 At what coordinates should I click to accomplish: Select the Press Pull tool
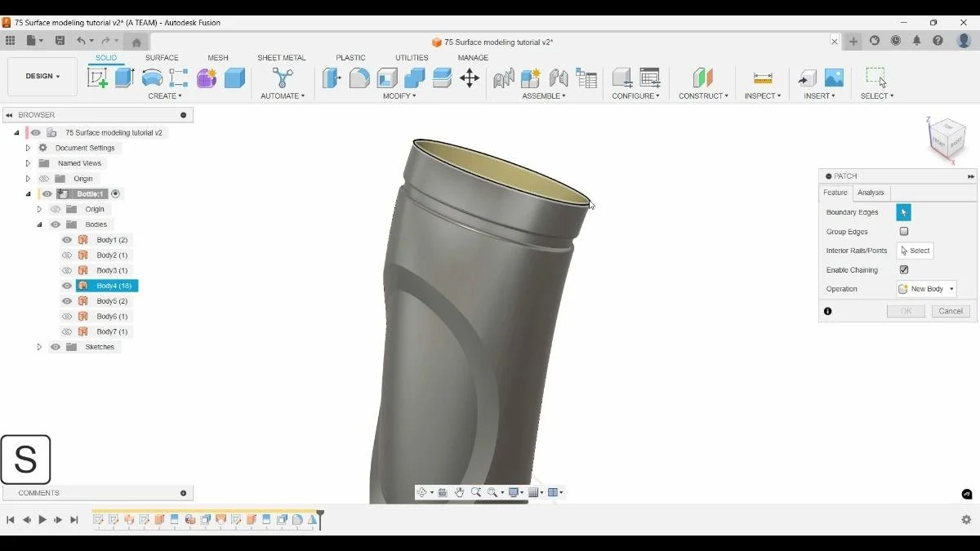[x=332, y=78]
